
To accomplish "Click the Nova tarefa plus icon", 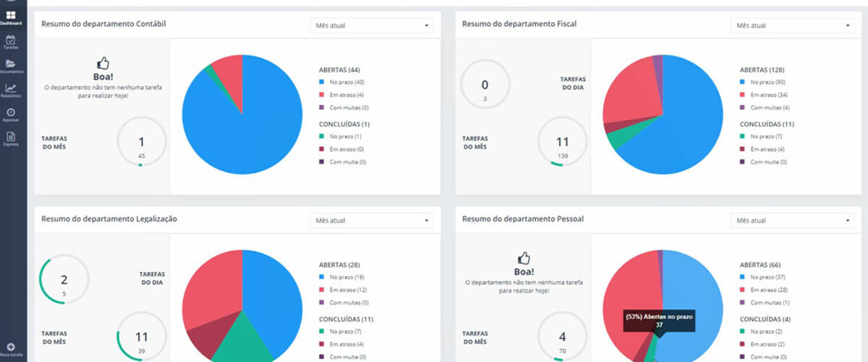I will (11, 348).
